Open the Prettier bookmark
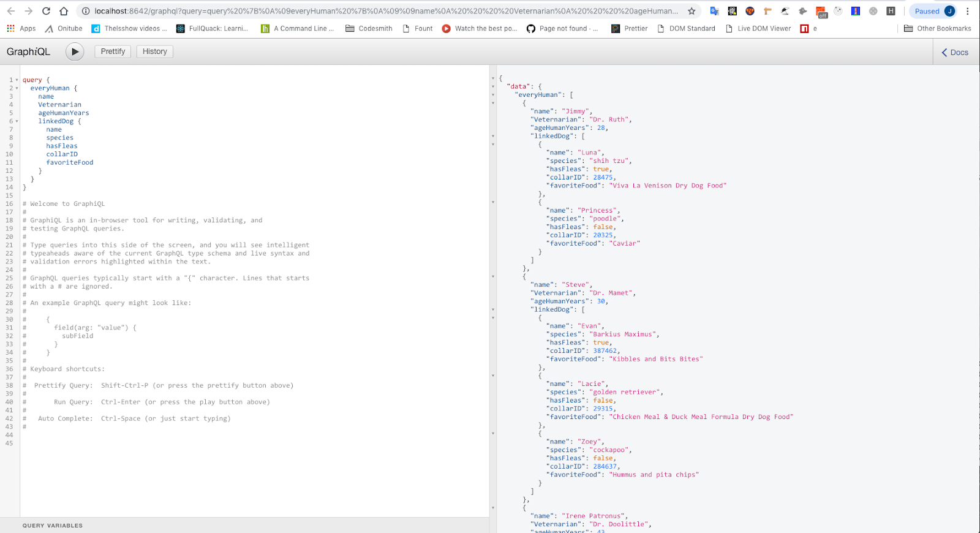The height and width of the screenshot is (533, 980). coord(630,29)
